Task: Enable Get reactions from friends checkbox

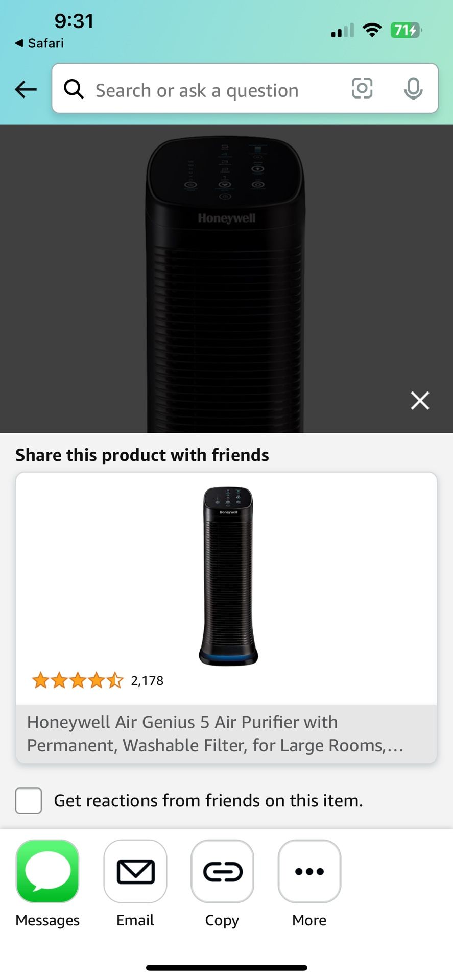Action: [29, 800]
